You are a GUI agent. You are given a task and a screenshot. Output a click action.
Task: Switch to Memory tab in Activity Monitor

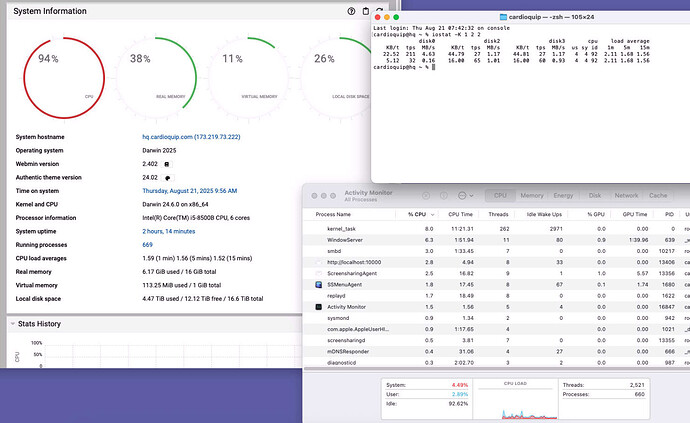(x=532, y=195)
